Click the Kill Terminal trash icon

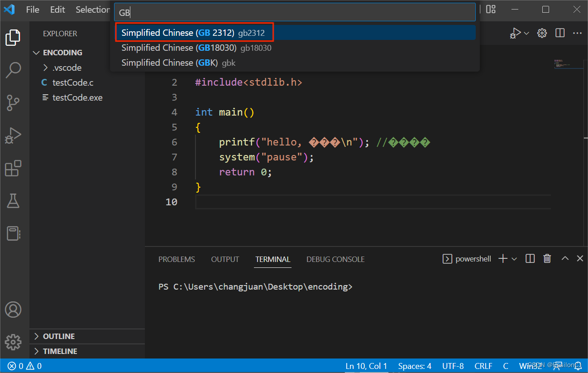click(547, 259)
